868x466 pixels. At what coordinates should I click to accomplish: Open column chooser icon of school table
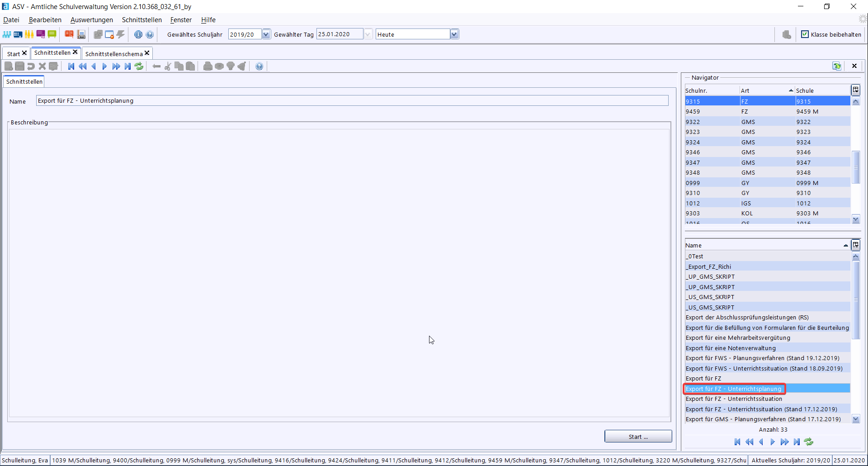pyautogui.click(x=856, y=90)
